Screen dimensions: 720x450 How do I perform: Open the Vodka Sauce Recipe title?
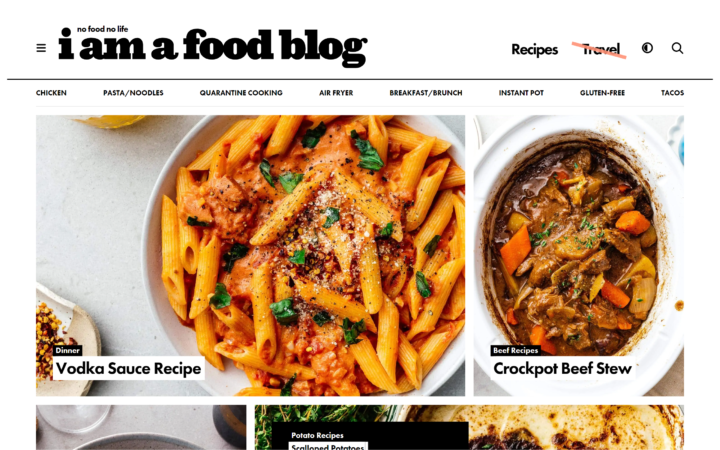pos(129,368)
